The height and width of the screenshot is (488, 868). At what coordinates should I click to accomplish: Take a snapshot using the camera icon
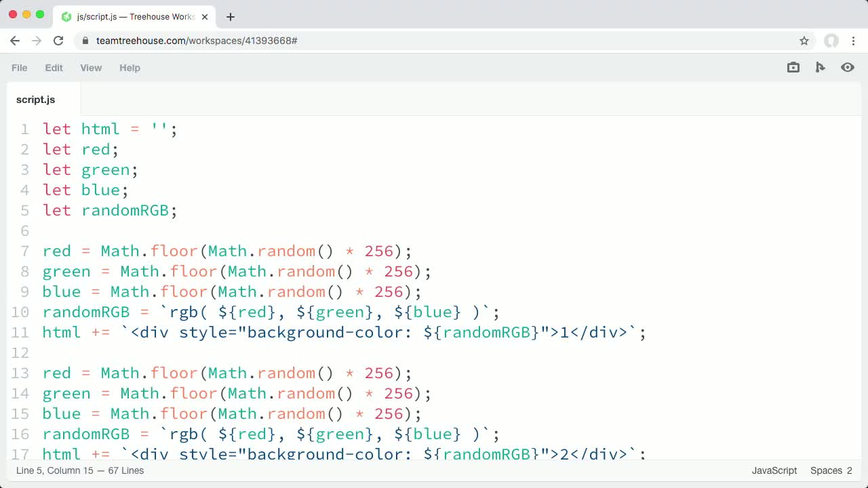[793, 68]
